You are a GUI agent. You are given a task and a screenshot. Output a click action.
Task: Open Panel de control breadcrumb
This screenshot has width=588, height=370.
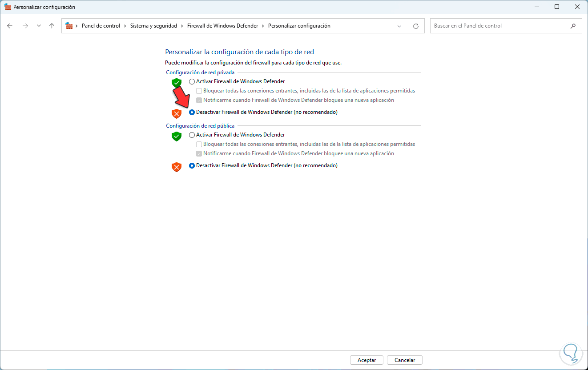[101, 26]
